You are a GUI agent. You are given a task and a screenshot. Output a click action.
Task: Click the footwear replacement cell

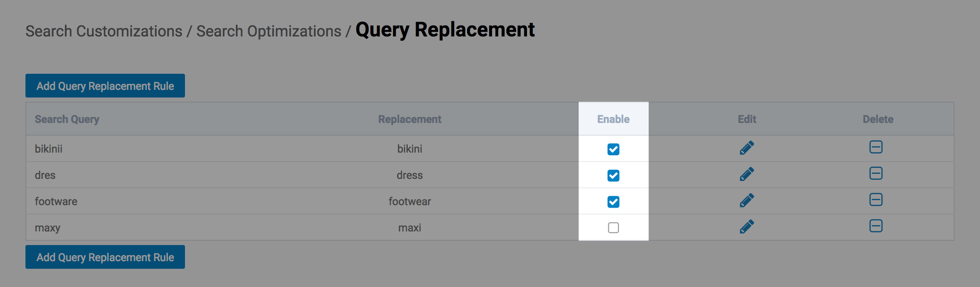[x=409, y=201]
